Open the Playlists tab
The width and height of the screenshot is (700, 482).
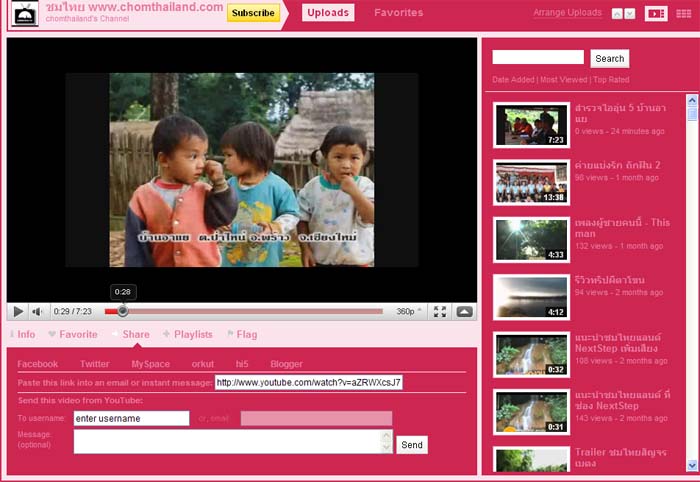[188, 334]
